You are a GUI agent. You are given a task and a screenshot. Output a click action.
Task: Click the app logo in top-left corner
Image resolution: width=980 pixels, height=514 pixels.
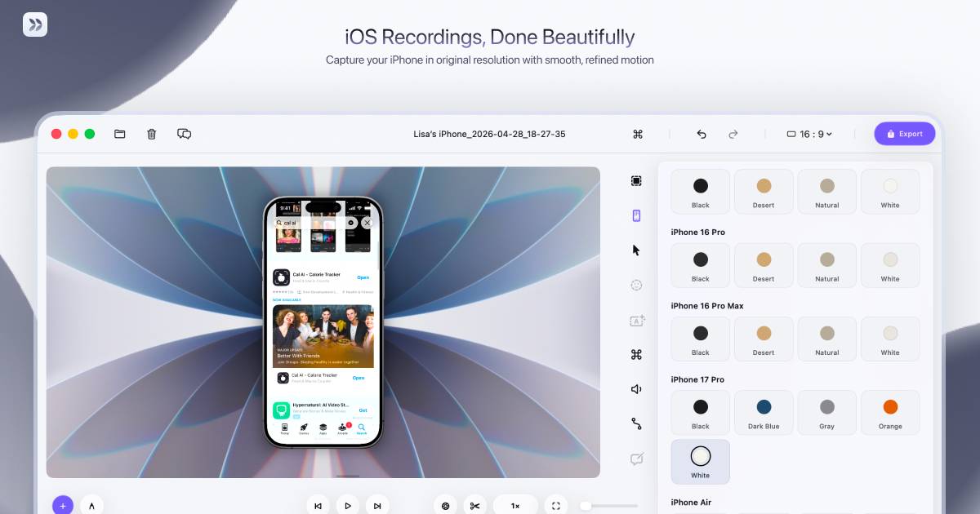point(35,24)
